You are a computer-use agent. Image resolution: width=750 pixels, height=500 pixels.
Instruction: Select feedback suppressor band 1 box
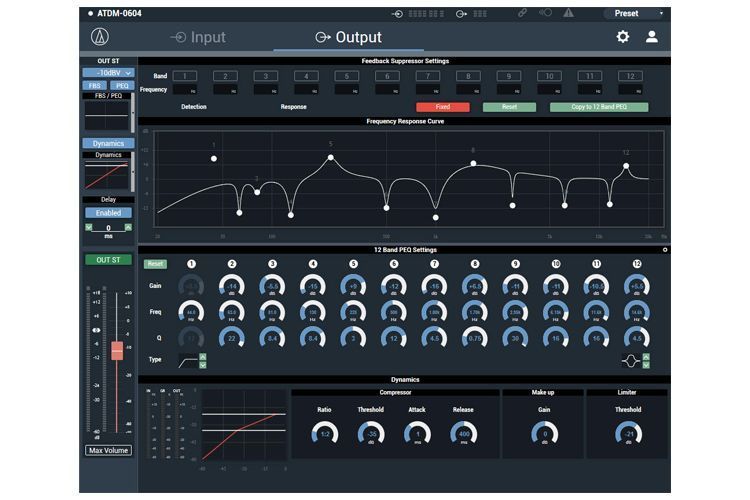(x=185, y=76)
